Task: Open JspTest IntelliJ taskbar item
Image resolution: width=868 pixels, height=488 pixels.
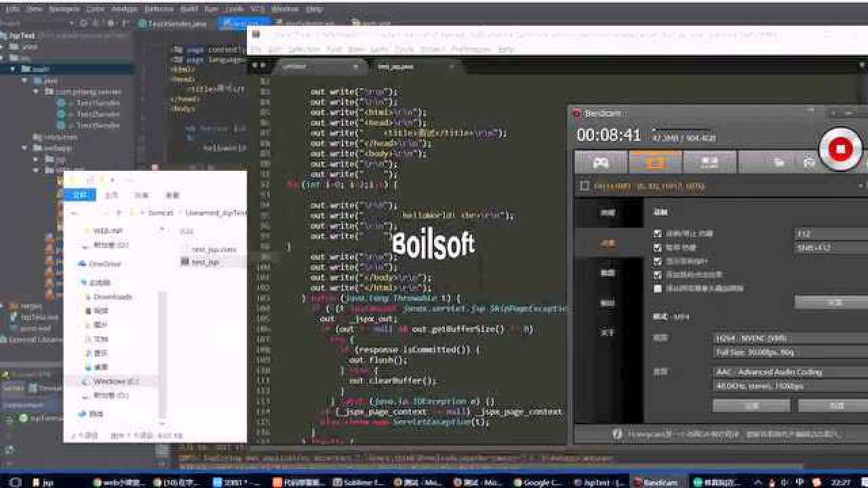Action: coord(599,482)
